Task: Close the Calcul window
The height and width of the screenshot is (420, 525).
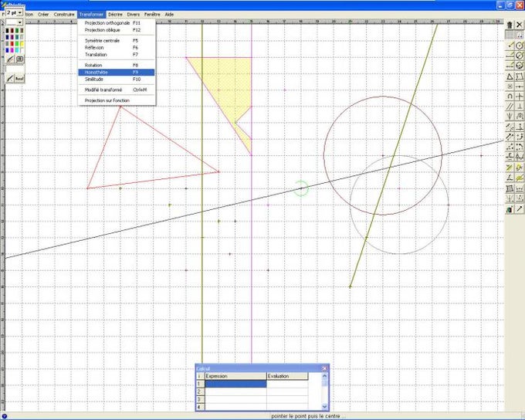Action: [x=324, y=368]
